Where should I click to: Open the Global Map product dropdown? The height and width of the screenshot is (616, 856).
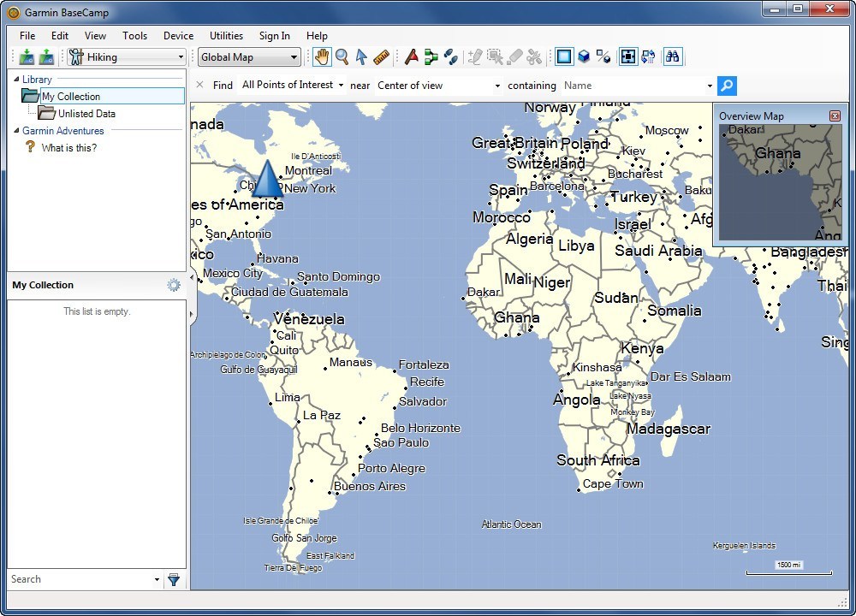[294, 56]
